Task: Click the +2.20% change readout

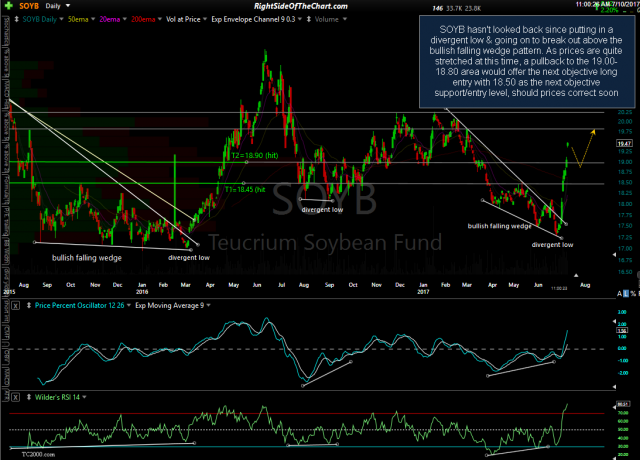Action: pyautogui.click(x=609, y=10)
